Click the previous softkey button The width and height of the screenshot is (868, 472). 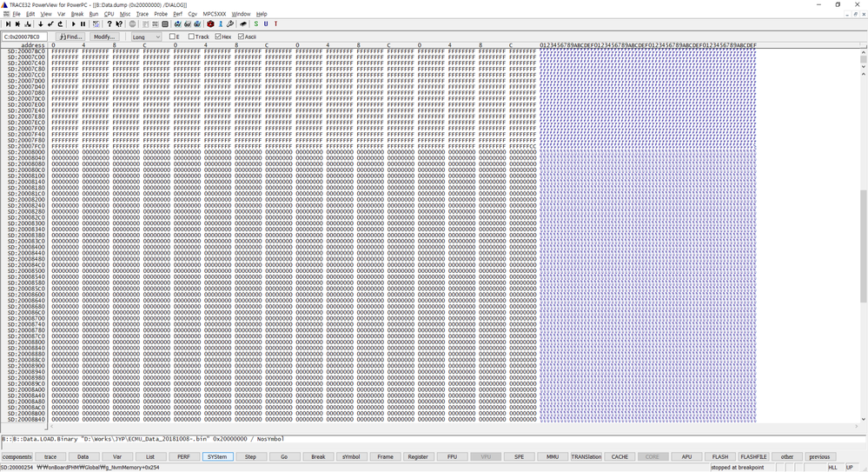820,456
